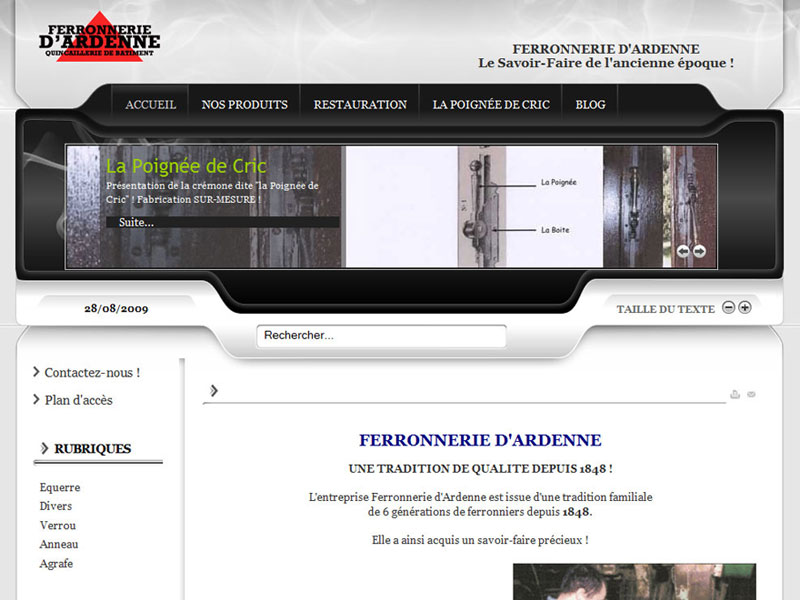This screenshot has width=800, height=600.
Task: Click the arrow icon in article header
Action: tap(214, 391)
